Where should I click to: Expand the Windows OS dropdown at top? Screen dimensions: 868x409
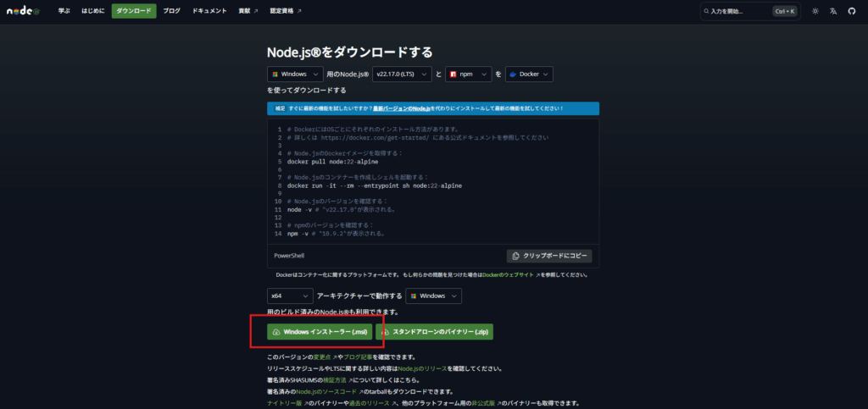(x=295, y=74)
